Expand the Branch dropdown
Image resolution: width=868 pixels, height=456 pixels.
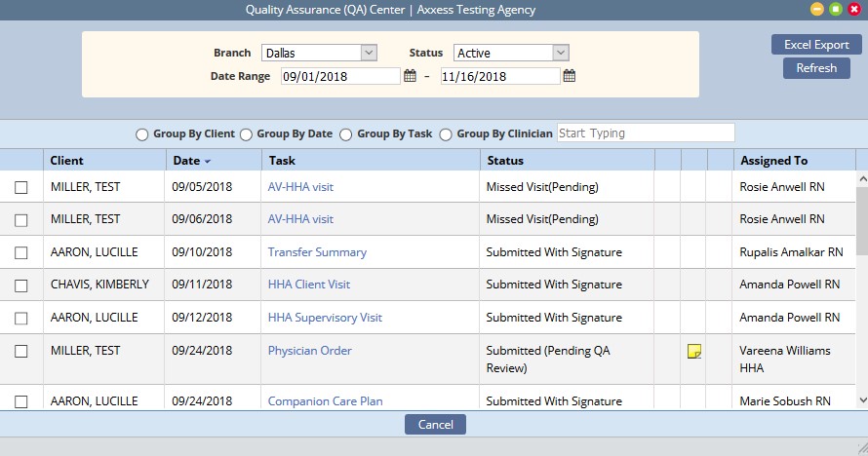[369, 53]
